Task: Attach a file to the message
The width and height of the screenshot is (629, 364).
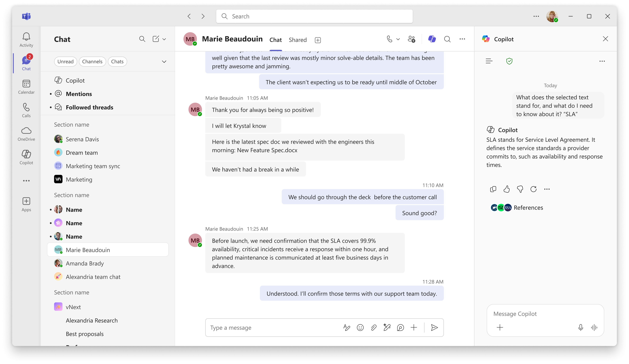Action: (374, 328)
